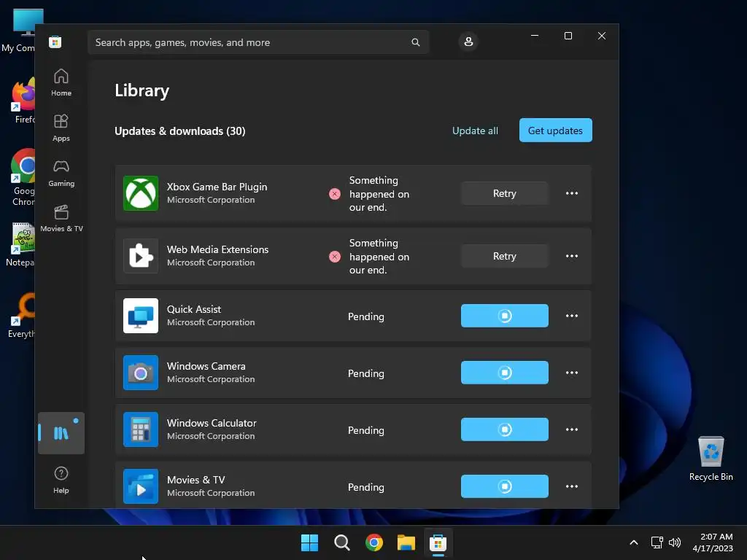
Task: Select 'Windows Calculator' title text
Action: 212,423
